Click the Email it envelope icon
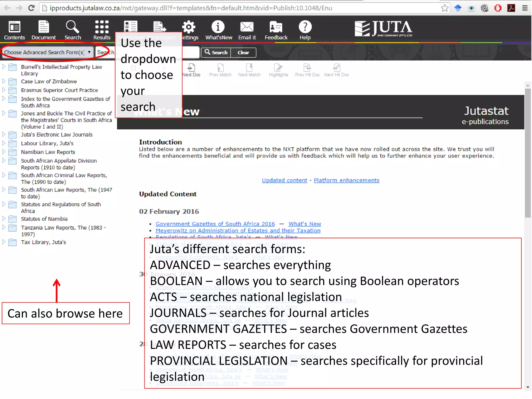This screenshot has height=399, width=532. 247,30
